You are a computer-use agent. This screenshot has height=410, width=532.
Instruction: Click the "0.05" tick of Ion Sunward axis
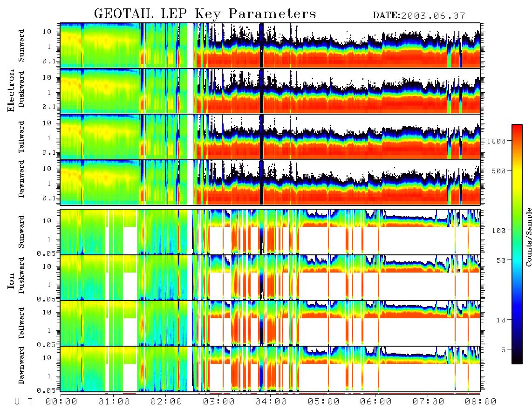click(46, 253)
